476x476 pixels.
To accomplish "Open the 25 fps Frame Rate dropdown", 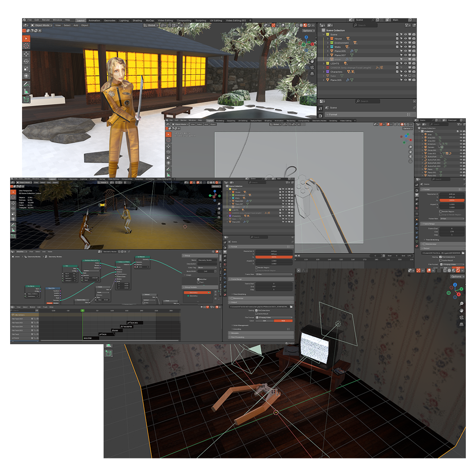I will (275, 274).
